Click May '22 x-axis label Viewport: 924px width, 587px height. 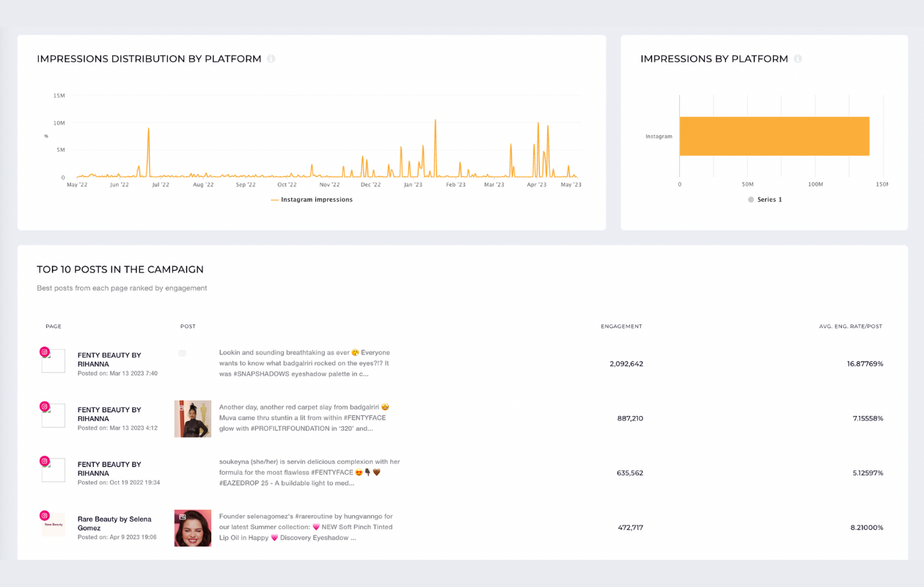(77, 185)
